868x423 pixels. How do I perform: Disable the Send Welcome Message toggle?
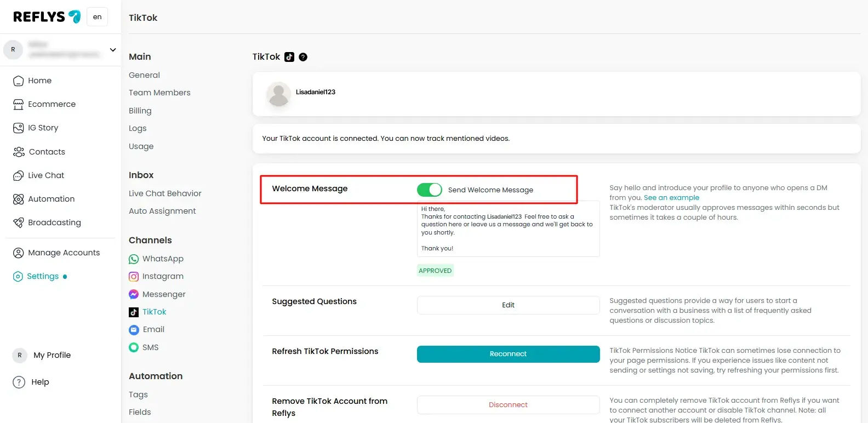click(429, 190)
